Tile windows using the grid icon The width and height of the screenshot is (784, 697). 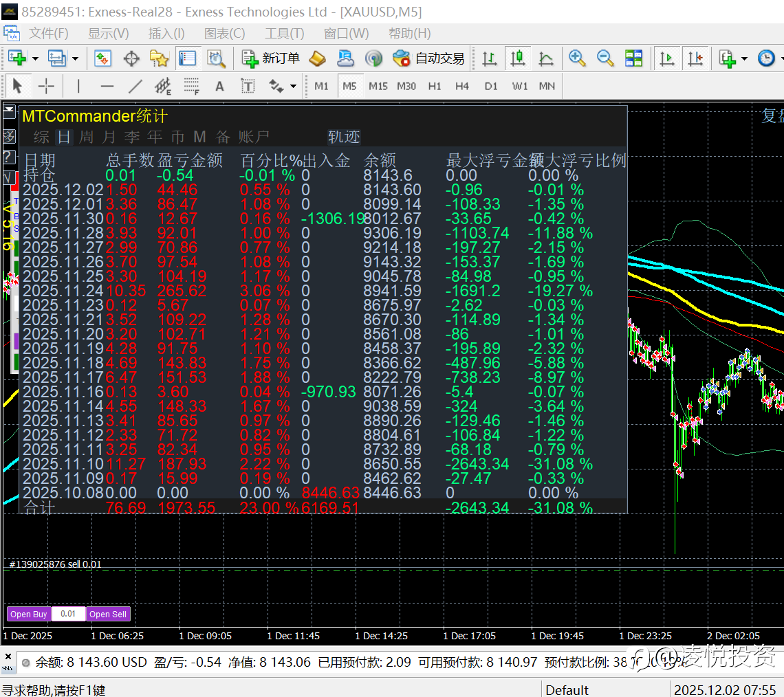click(x=633, y=58)
